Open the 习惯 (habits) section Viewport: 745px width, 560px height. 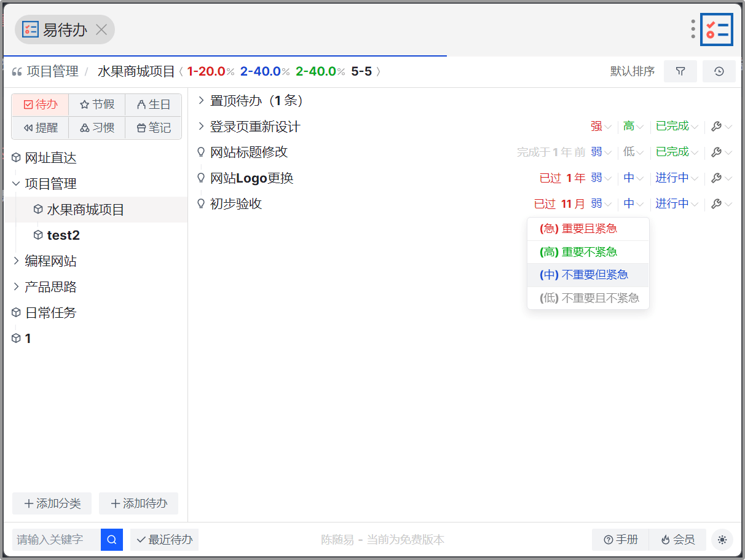pyautogui.click(x=97, y=128)
